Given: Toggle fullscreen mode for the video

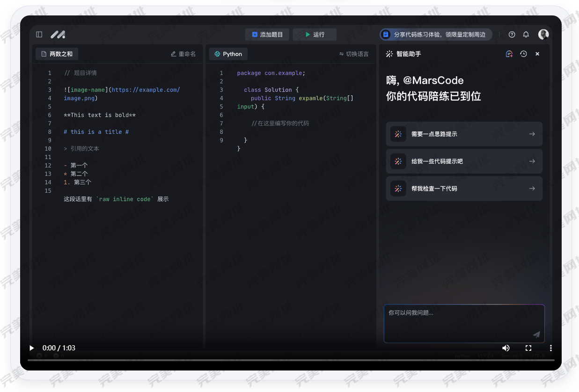Looking at the screenshot, I should [528, 348].
